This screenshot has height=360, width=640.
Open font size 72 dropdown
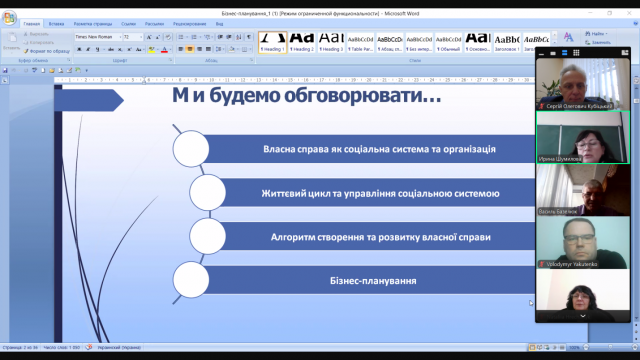(141, 37)
